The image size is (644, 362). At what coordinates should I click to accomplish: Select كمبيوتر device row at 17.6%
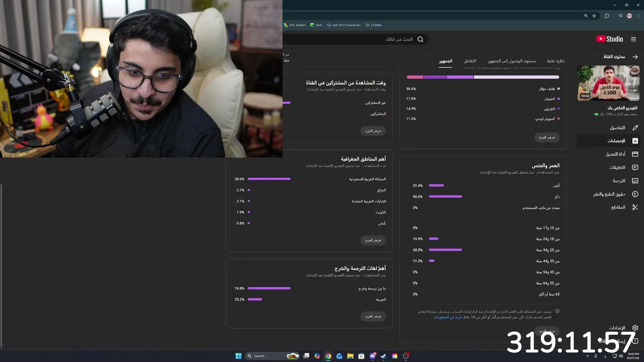[x=483, y=99]
